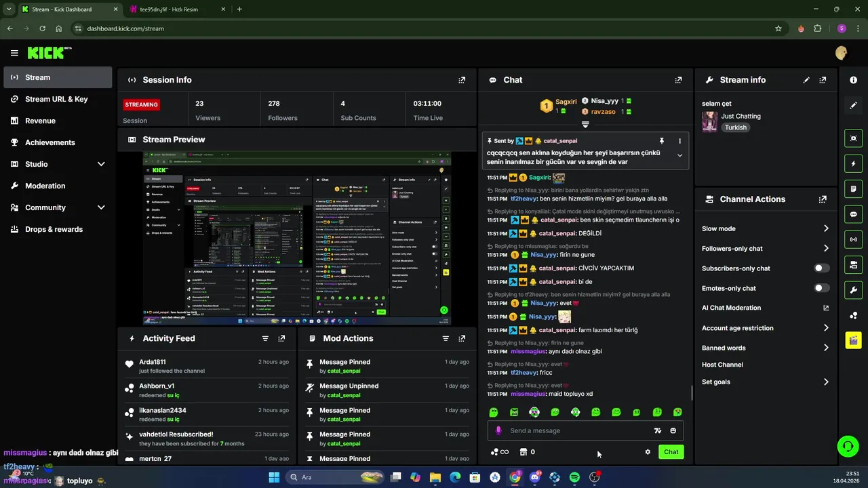Open the hamburger navigation menu
The width and height of the screenshot is (868, 488).
point(14,53)
